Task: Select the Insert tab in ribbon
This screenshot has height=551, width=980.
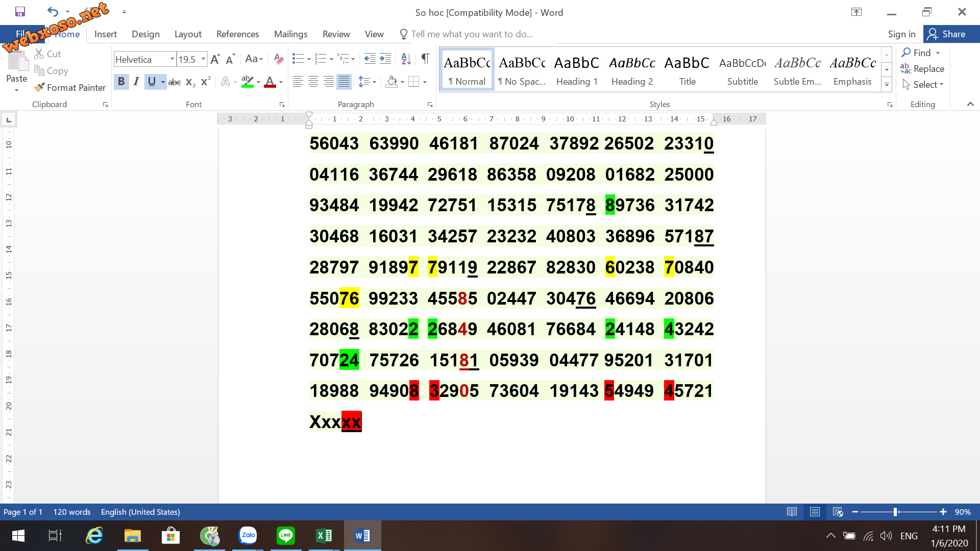Action: [106, 34]
